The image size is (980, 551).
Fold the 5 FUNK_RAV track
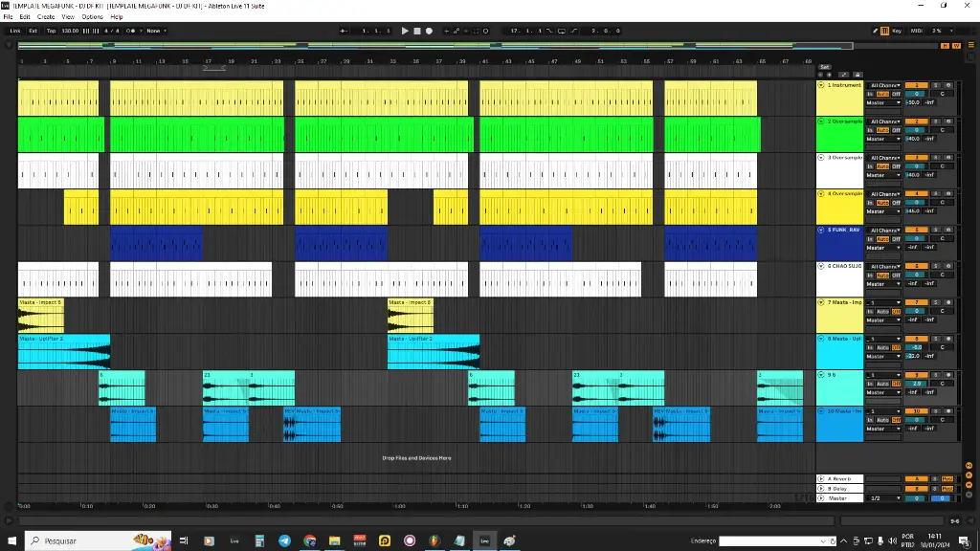coord(821,230)
